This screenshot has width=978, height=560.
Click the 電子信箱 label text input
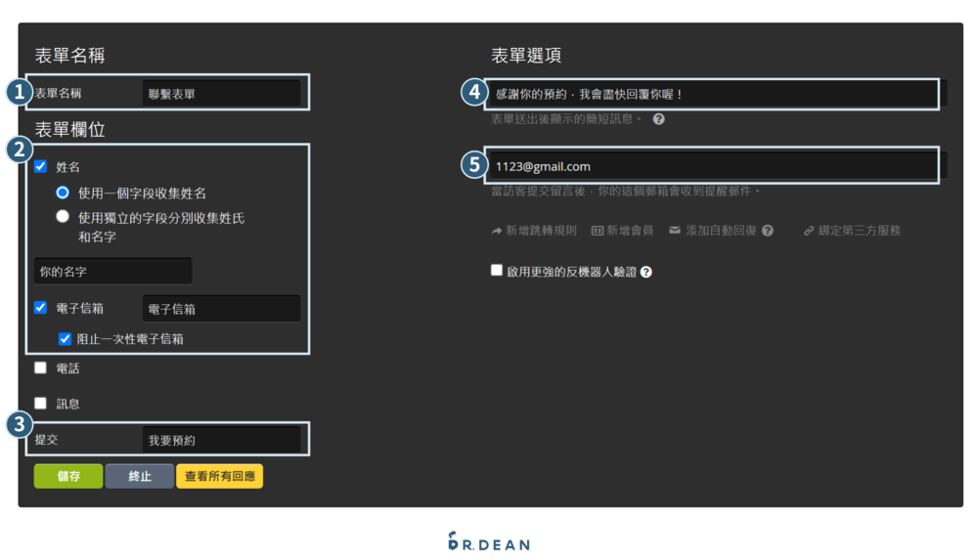pyautogui.click(x=221, y=309)
